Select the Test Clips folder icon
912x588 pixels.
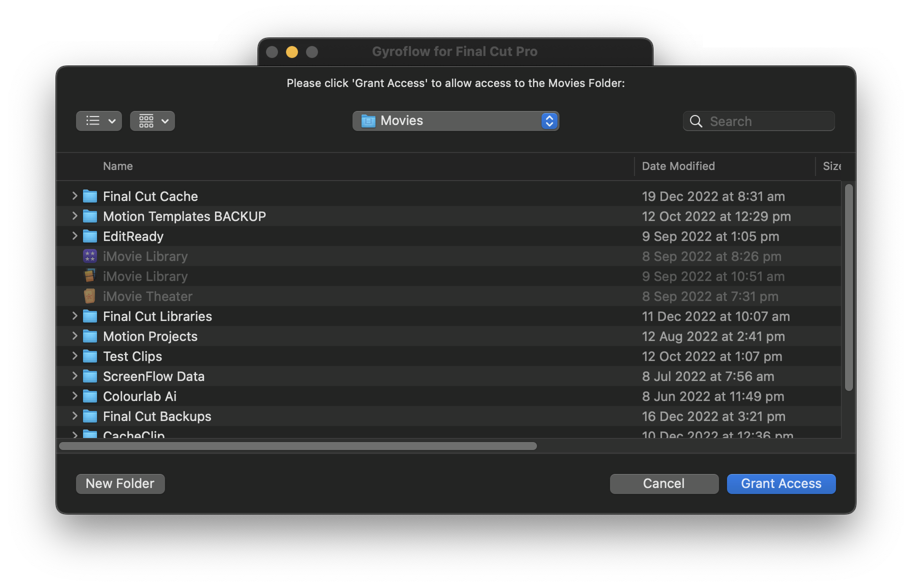coord(90,356)
